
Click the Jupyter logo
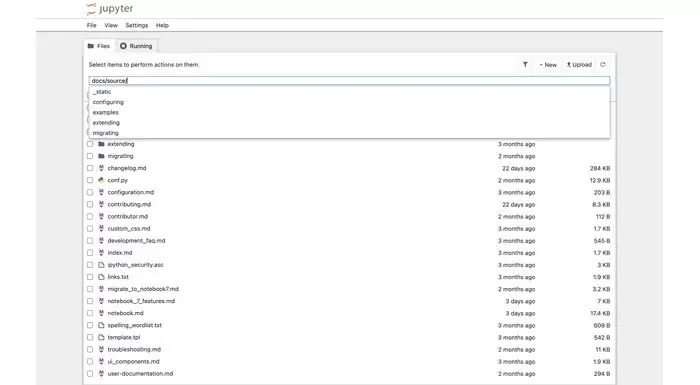(x=110, y=8)
